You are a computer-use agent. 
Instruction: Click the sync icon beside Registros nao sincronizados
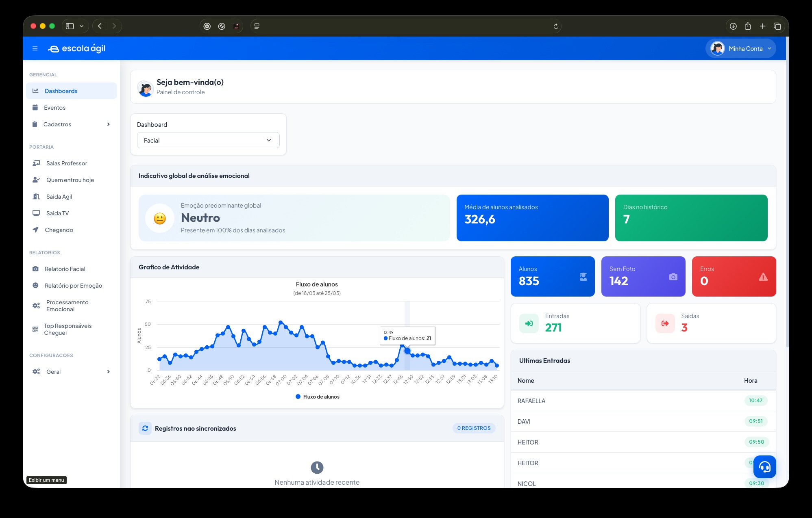coord(145,428)
